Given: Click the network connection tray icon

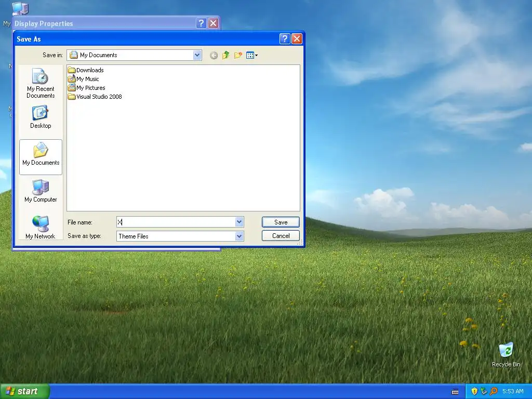Looking at the screenshot, I should [484, 391].
